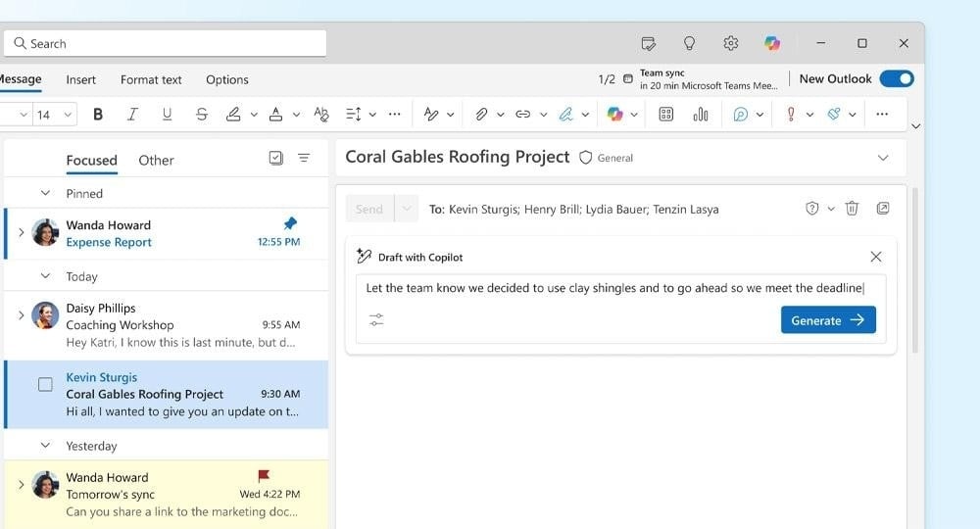Image resolution: width=980 pixels, height=529 pixels.
Task: Open the signature pen icon
Action: pos(565,115)
